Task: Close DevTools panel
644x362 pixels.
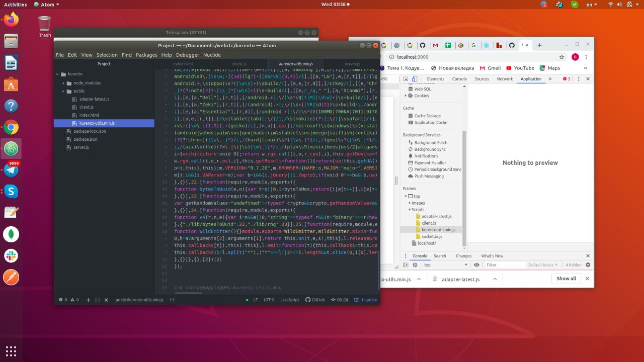Action: [587, 79]
